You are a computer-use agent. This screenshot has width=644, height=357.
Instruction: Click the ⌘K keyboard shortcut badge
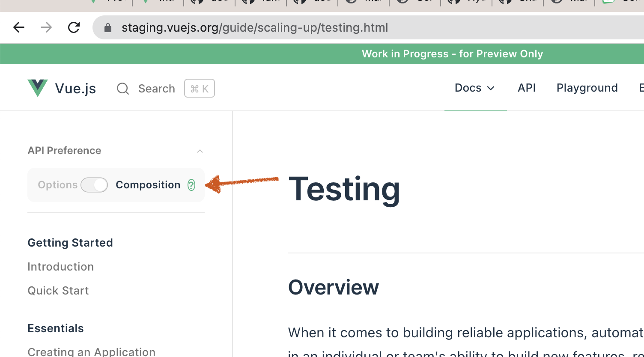pos(199,88)
